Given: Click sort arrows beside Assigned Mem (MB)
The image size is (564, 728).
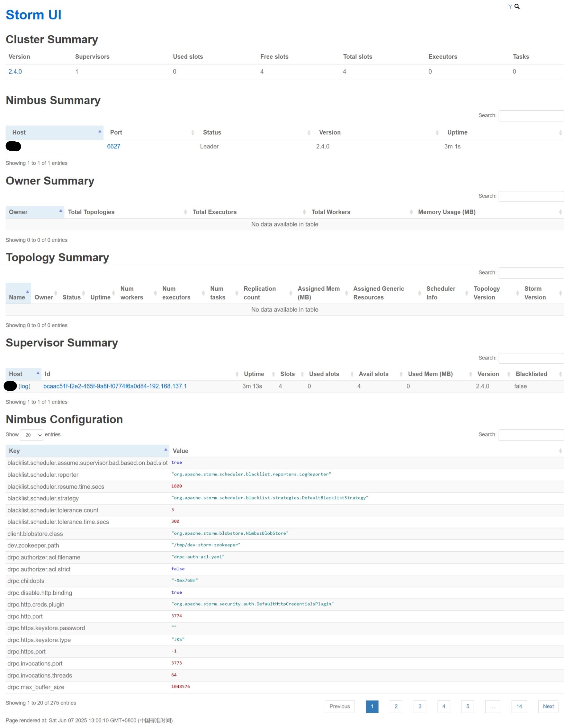Looking at the screenshot, I should (346, 293).
